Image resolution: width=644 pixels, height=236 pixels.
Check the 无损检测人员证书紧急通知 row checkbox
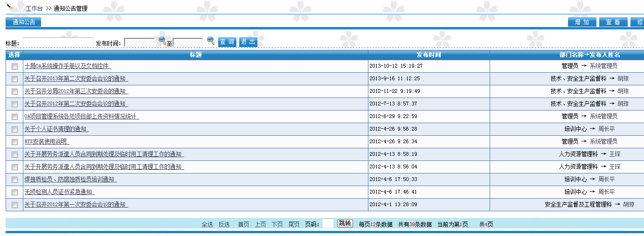(14, 192)
